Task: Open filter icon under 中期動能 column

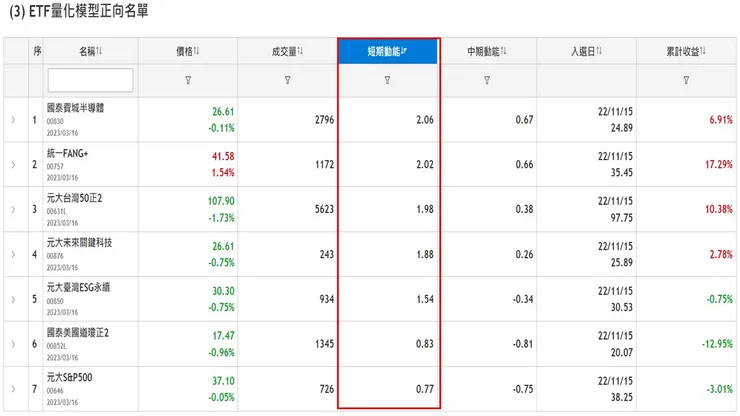Action: [x=487, y=80]
